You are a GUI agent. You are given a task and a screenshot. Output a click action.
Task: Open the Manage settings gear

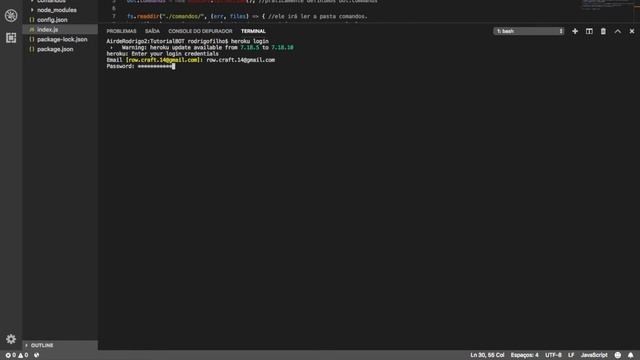pyautogui.click(x=11, y=339)
